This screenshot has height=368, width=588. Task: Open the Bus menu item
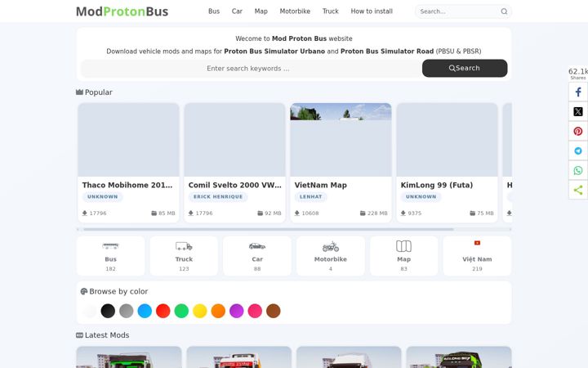coord(214,11)
